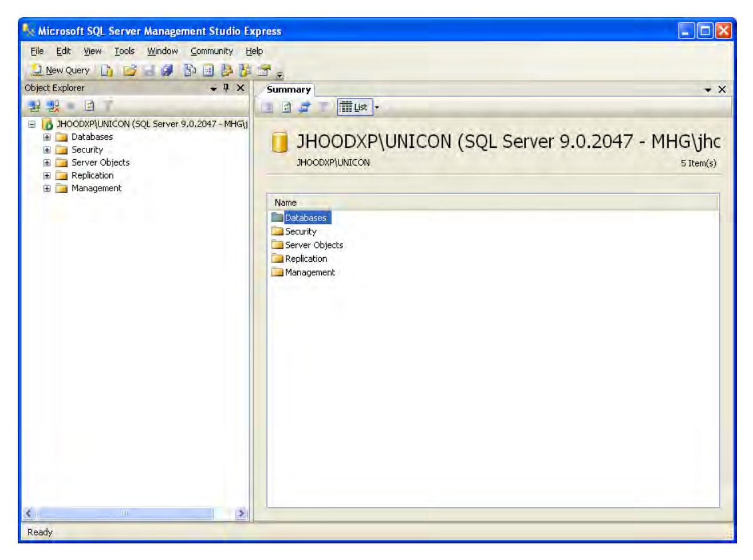Open the Tools menu
This screenshot has height=560, width=753.
124,51
